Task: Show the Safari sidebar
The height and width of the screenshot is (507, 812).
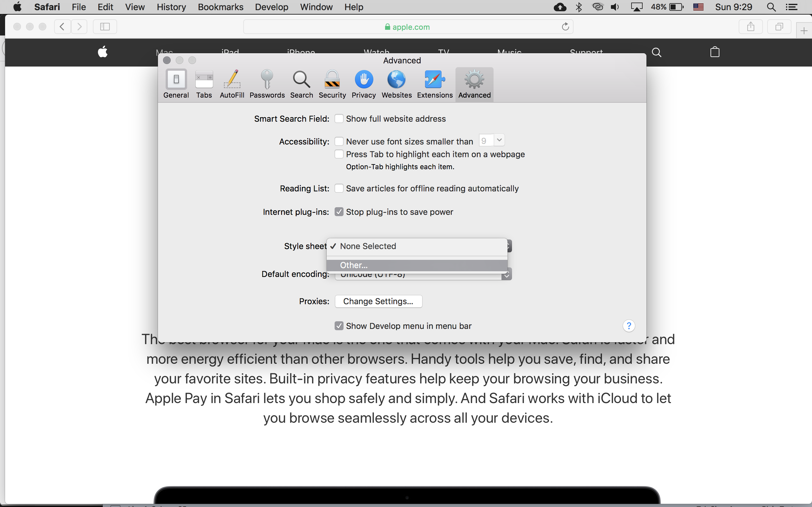Action: (105, 27)
